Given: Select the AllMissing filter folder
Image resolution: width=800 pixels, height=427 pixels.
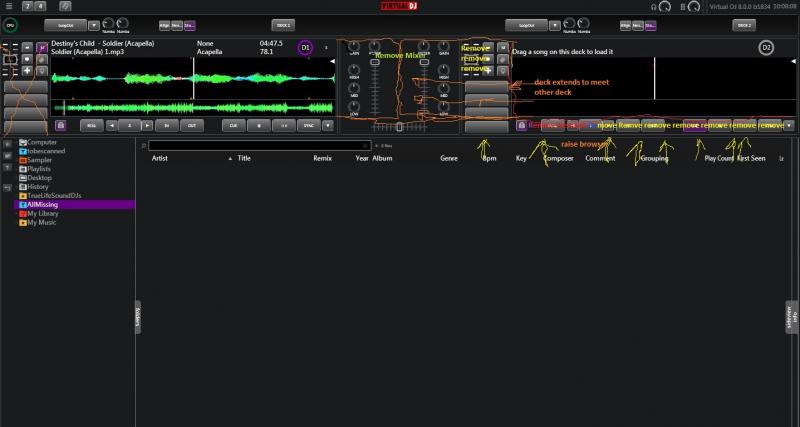Looking at the screenshot, I should point(74,205).
